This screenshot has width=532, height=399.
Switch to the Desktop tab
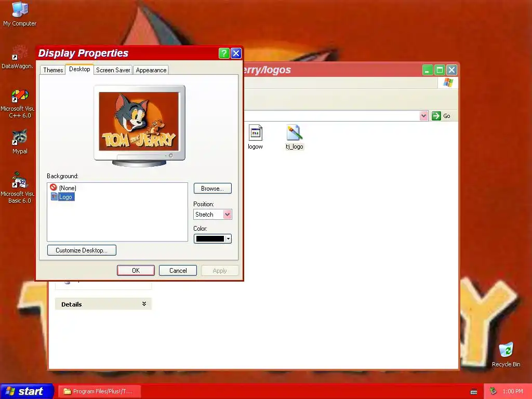pos(79,69)
